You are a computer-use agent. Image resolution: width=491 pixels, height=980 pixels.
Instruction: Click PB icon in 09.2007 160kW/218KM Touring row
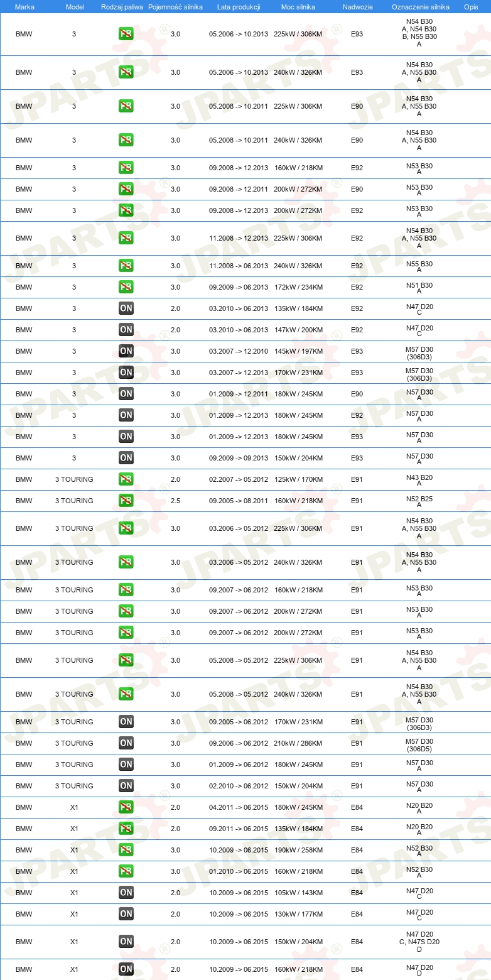coord(126,590)
